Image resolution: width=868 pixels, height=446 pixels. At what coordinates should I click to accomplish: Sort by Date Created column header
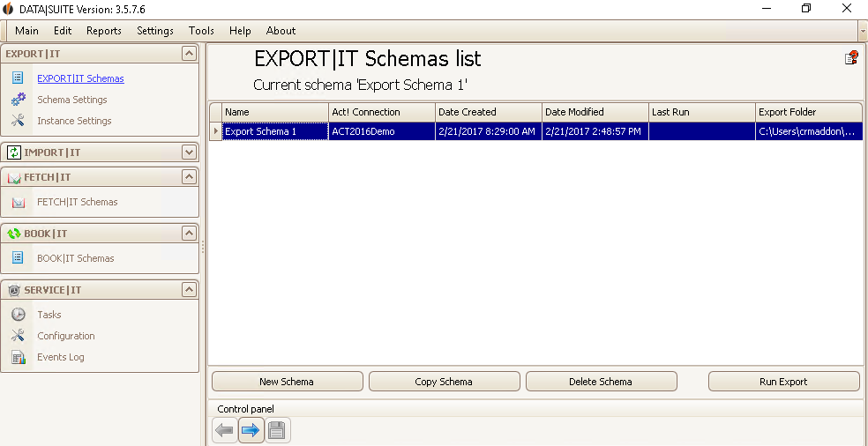coord(489,112)
